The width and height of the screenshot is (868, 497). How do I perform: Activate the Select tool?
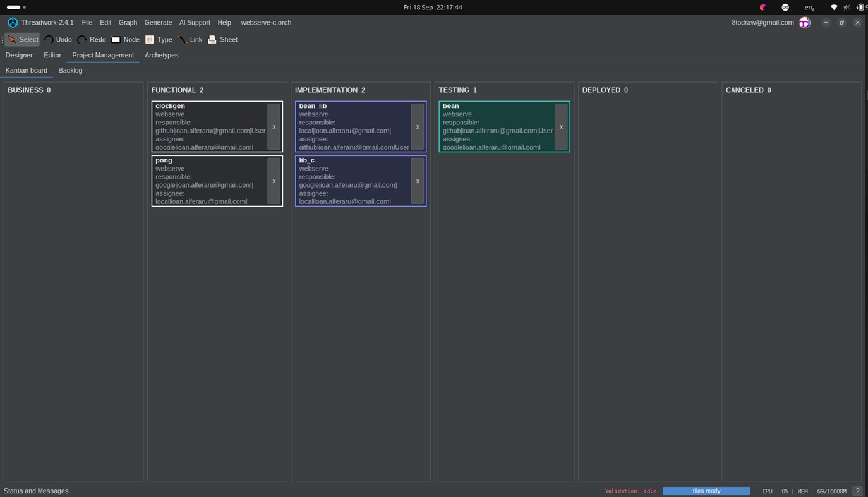click(22, 39)
